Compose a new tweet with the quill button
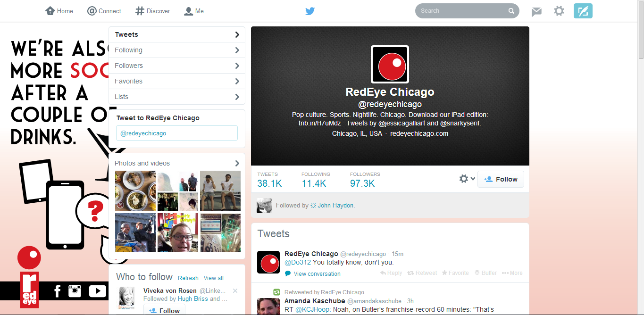This screenshot has width=644, height=315. click(583, 11)
